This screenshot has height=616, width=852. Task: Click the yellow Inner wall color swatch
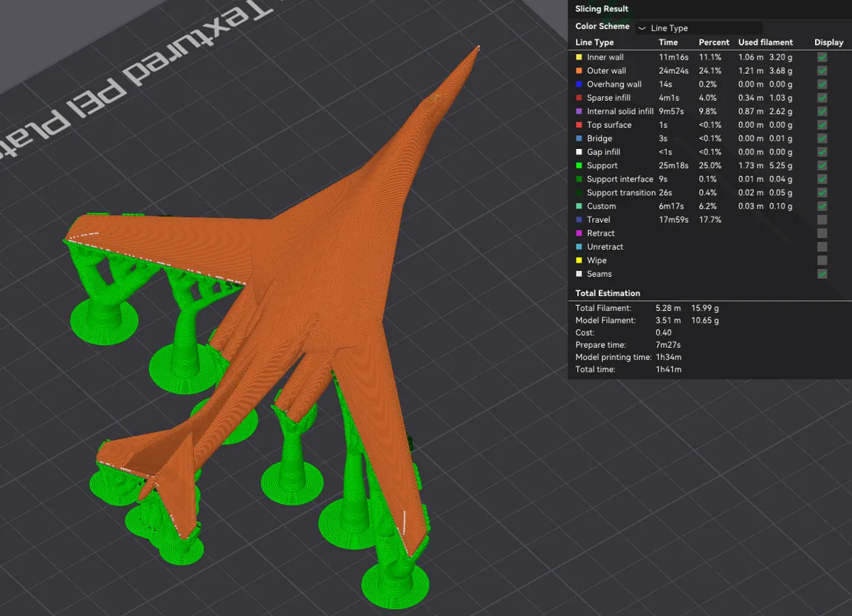tap(579, 57)
